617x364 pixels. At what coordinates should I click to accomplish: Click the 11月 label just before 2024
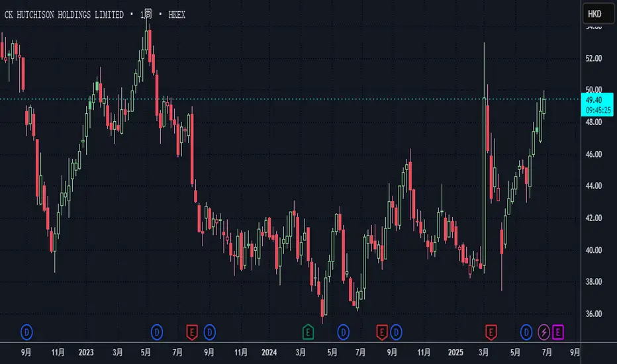click(x=241, y=352)
